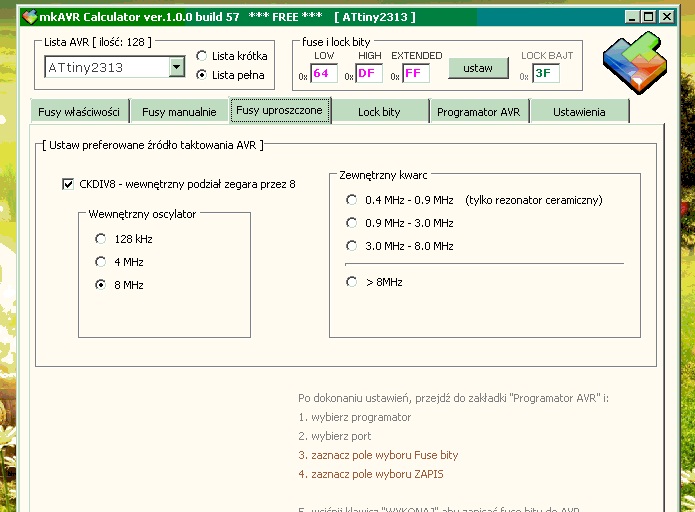Toggle the CKDIV8 clock divide checkbox

[x=68, y=184]
